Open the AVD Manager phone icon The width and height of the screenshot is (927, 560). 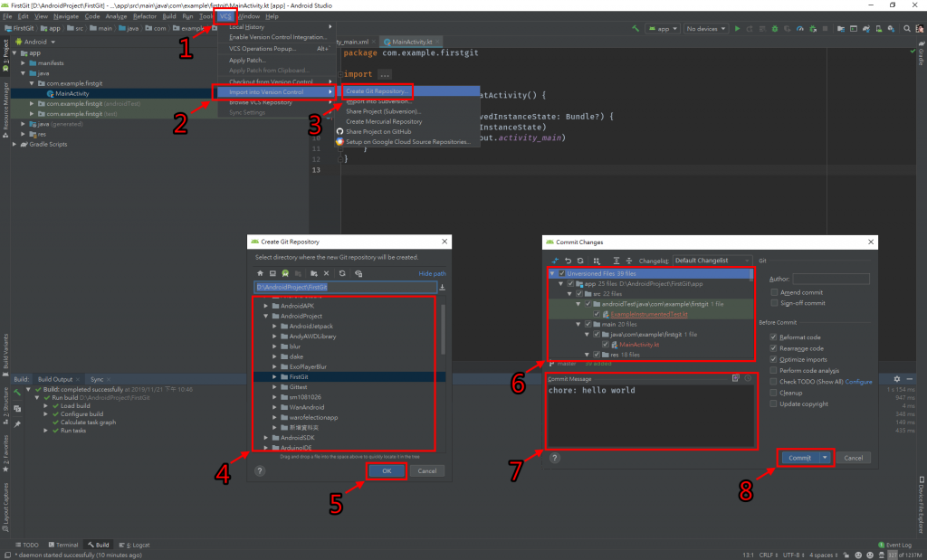point(878,28)
